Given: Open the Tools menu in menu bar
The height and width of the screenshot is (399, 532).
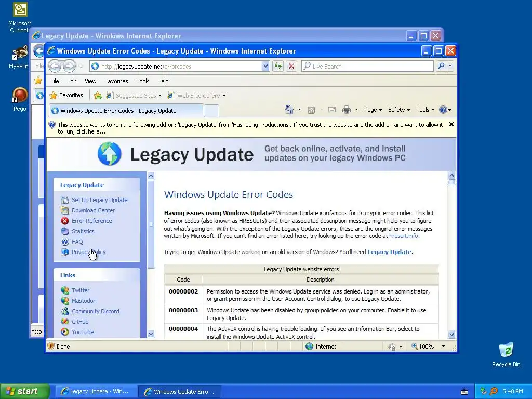Looking at the screenshot, I should click(x=143, y=81).
